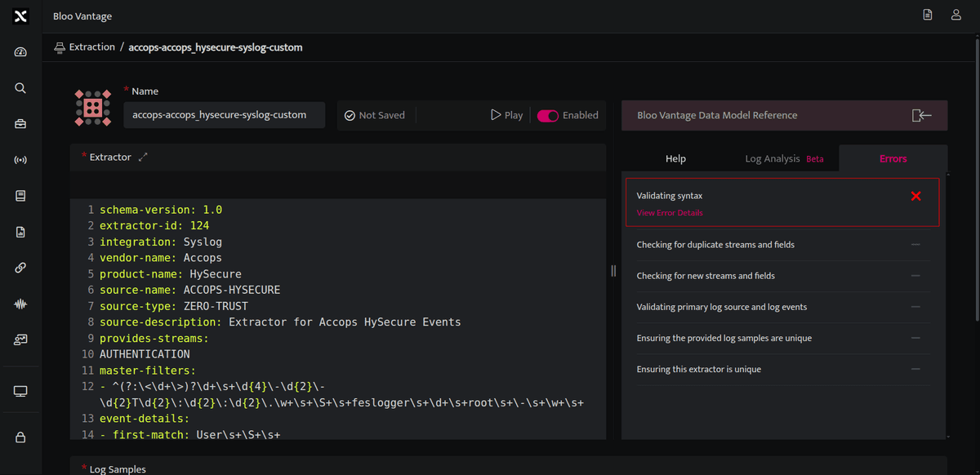980x475 pixels.
Task: Switch to the Help tab
Action: [675, 158]
